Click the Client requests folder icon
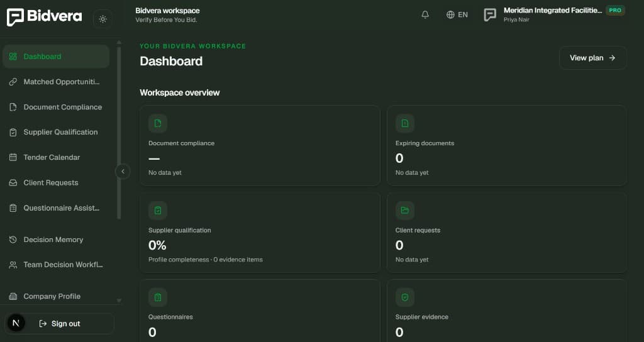 point(405,210)
